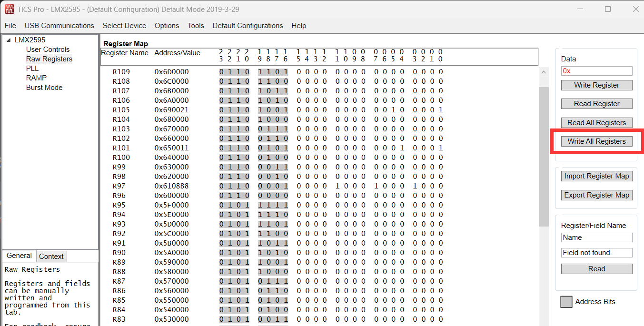
Task: Click the TICS Pro app icon in title bar
Action: (10, 9)
